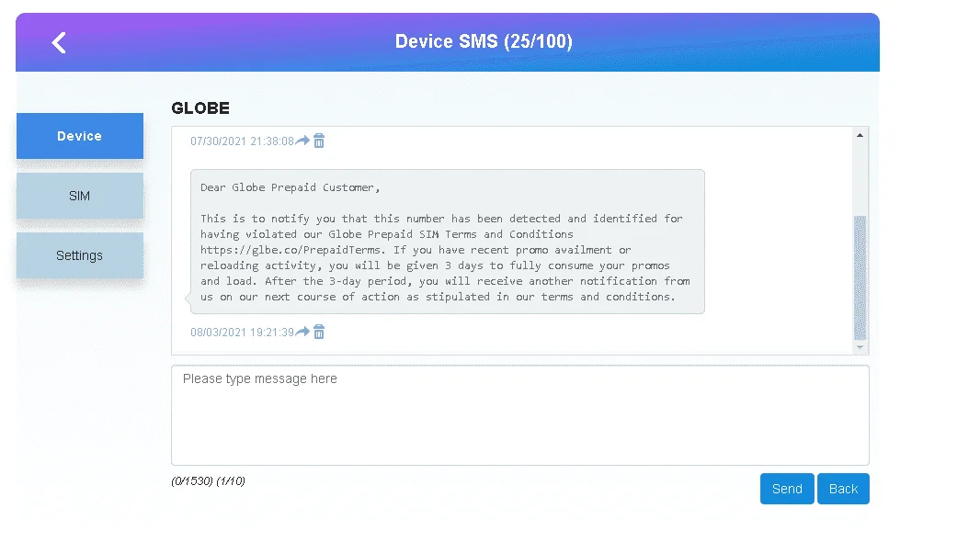Click the scrollbar down arrow

[x=860, y=347]
